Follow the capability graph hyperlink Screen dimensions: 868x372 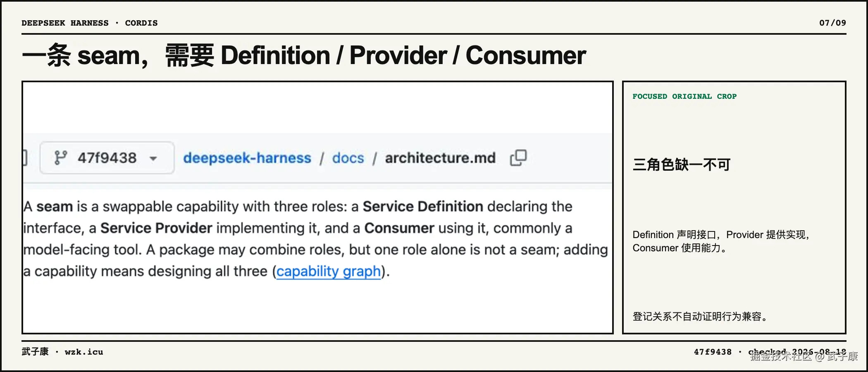coord(329,271)
